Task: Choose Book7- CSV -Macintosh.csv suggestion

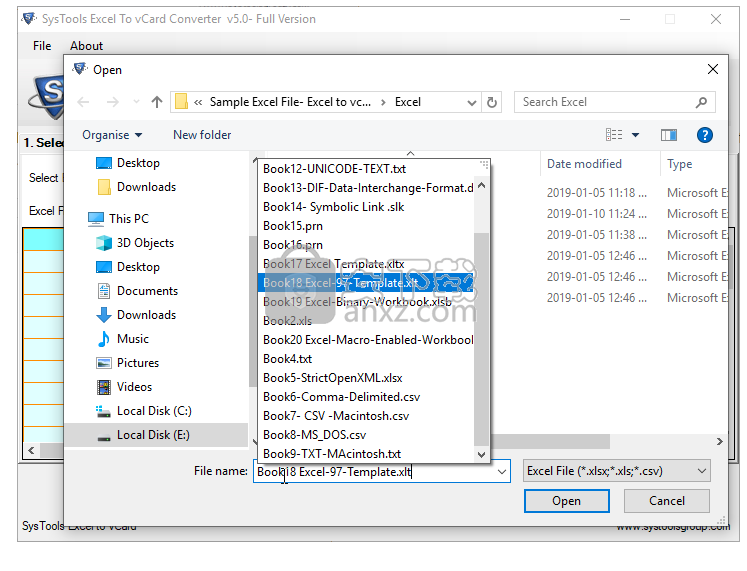Action: click(x=366, y=416)
